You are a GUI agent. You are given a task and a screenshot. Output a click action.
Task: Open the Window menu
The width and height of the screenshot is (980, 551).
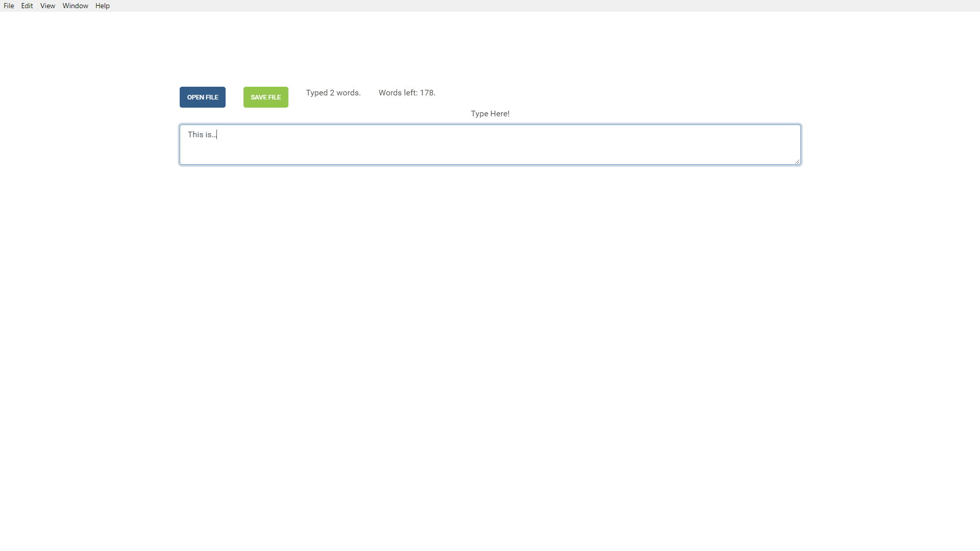(75, 6)
